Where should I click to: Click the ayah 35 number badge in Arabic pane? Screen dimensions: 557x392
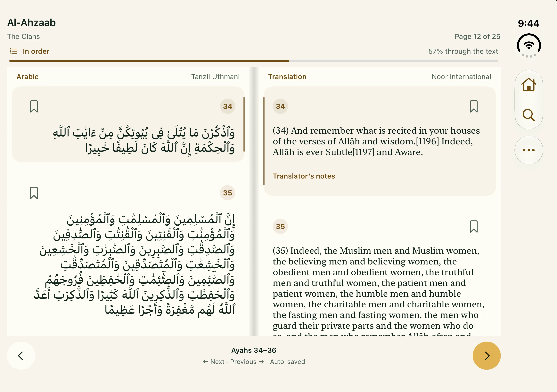pos(227,193)
